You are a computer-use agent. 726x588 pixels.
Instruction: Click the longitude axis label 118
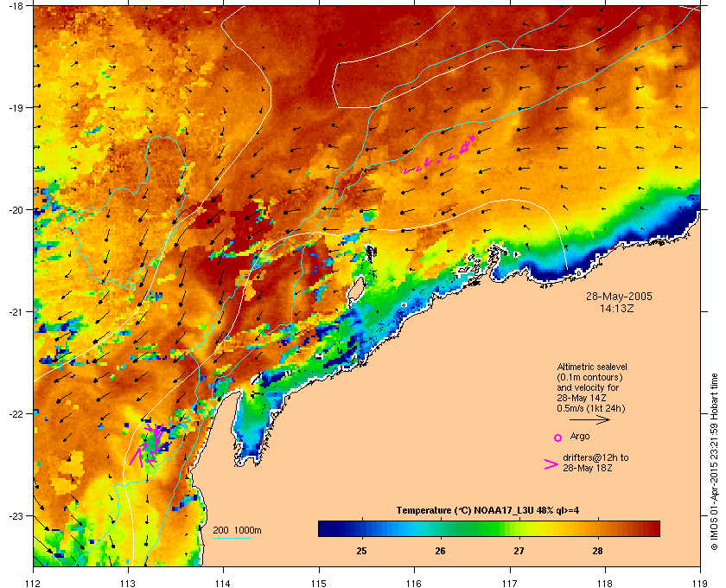click(605, 583)
